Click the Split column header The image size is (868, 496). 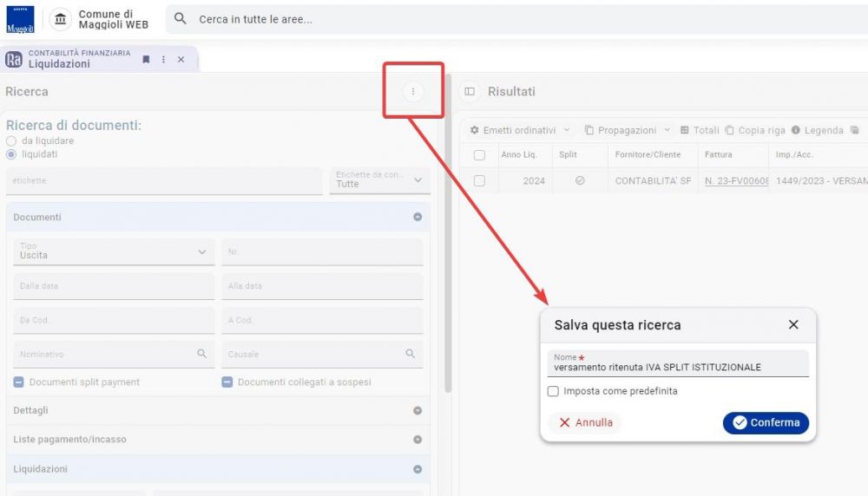568,155
